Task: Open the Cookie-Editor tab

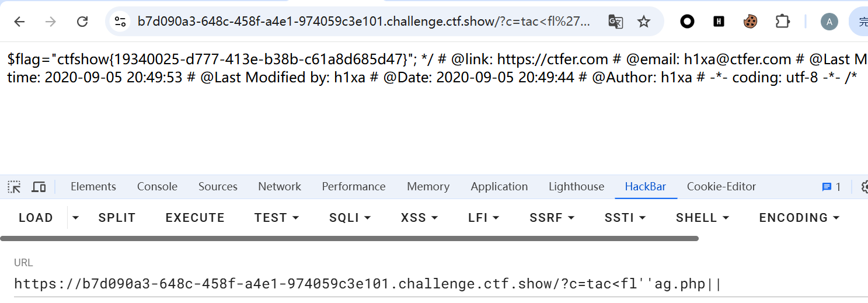Action: (x=721, y=187)
